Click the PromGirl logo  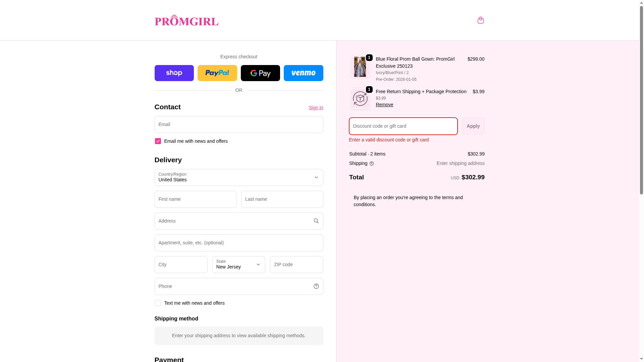point(186,20)
